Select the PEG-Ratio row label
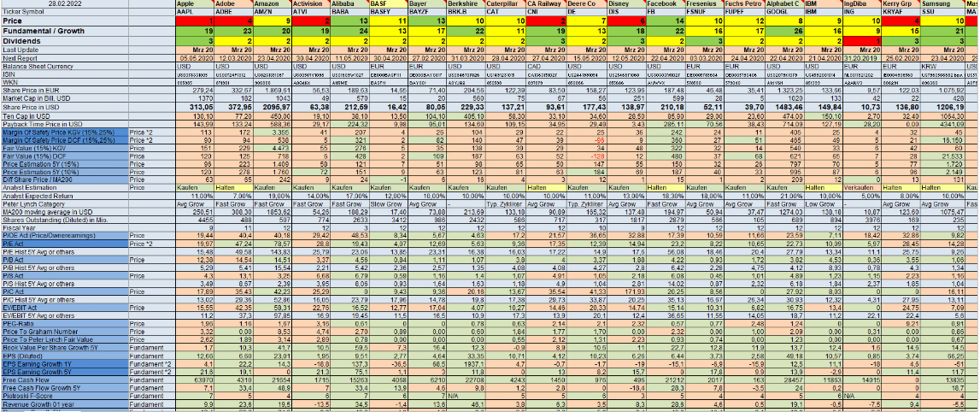The image size is (980, 412). point(64,325)
